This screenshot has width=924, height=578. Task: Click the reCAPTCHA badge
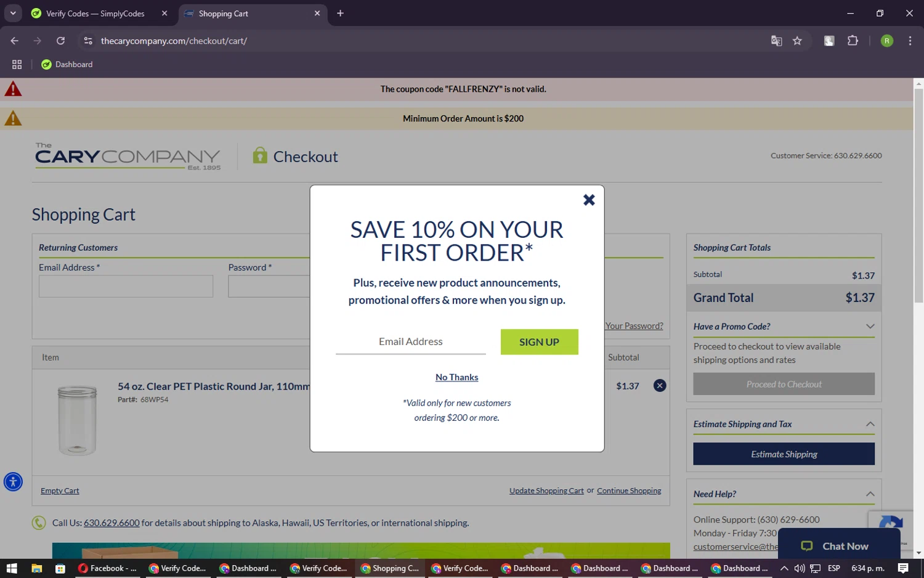pyautogui.click(x=891, y=521)
